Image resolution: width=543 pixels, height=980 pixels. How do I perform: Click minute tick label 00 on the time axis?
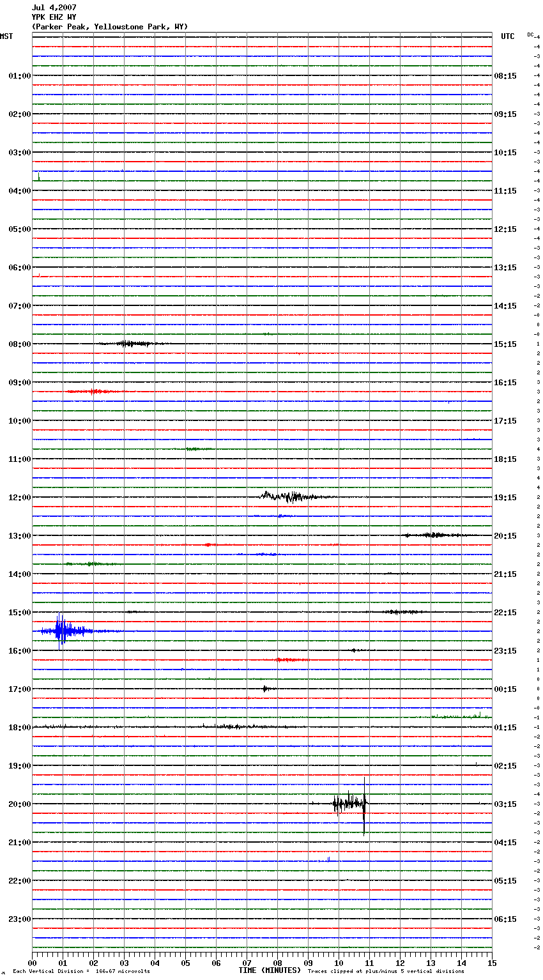33,963
